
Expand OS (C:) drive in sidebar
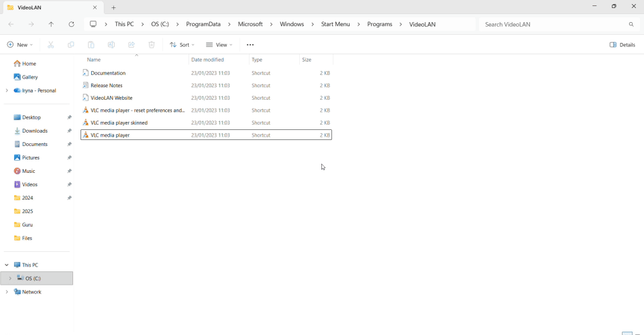10,279
